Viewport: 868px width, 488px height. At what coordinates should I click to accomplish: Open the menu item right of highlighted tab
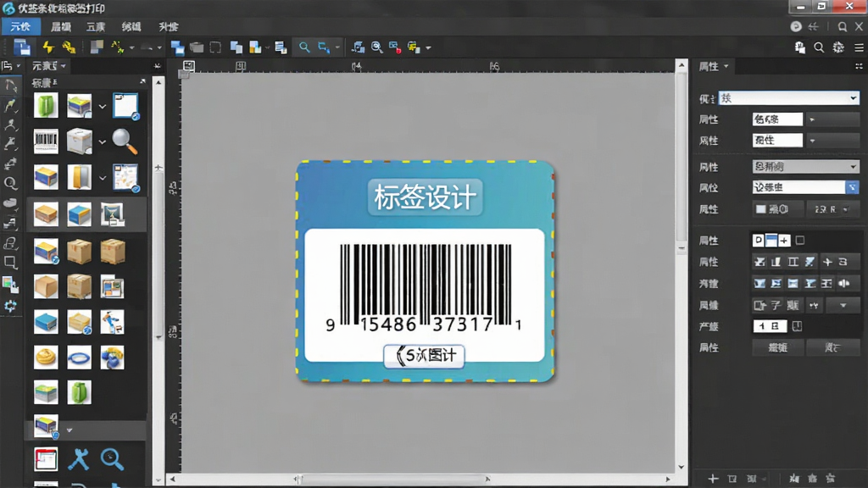coord(61,26)
